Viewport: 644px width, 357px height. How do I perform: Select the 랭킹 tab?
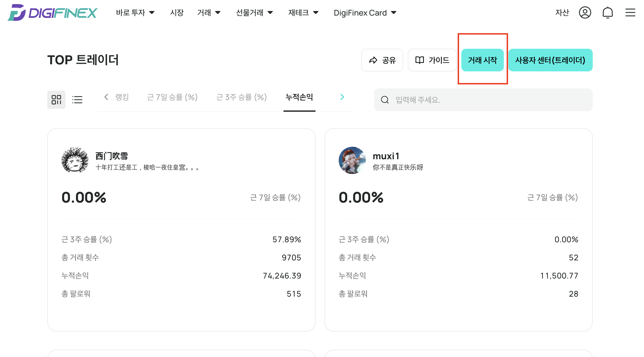[122, 97]
